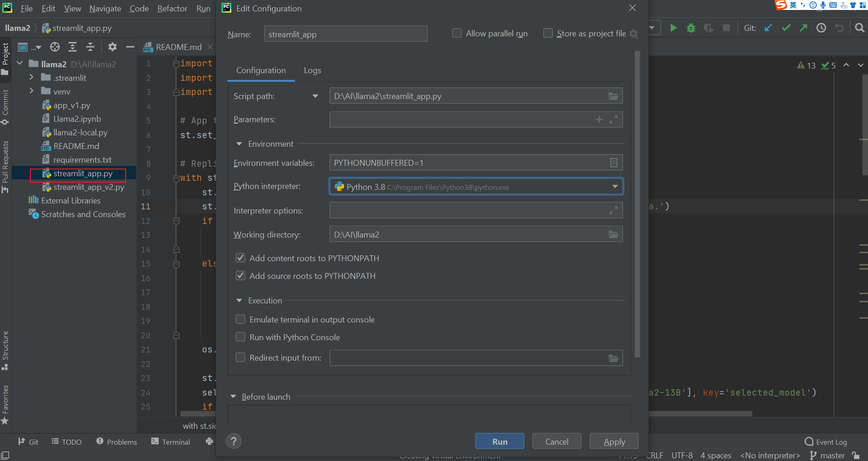Enable Emulate terminal in output console

(240, 319)
